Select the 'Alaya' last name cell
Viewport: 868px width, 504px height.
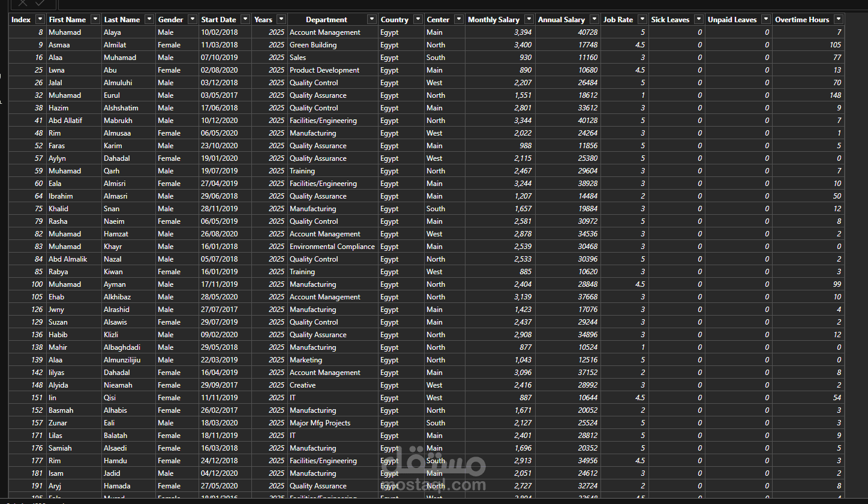click(128, 32)
